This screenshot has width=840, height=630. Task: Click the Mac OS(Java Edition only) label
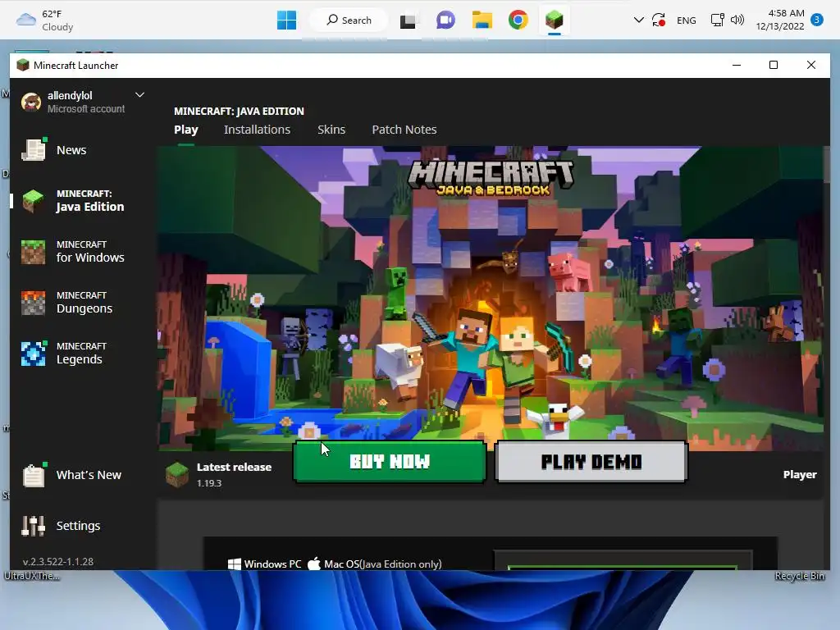pyautogui.click(x=375, y=564)
